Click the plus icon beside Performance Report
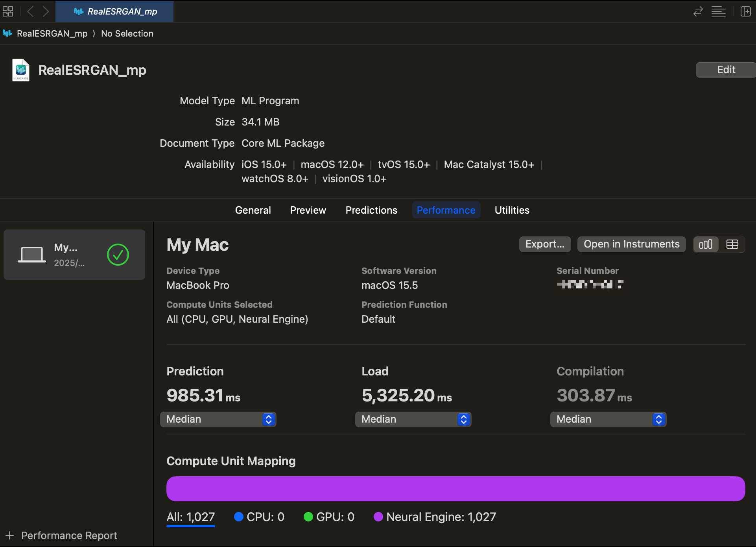756x547 pixels. pyautogui.click(x=10, y=536)
